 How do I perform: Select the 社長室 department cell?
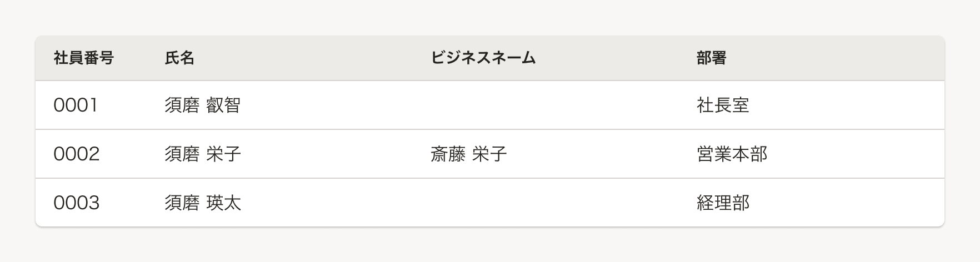point(723,105)
